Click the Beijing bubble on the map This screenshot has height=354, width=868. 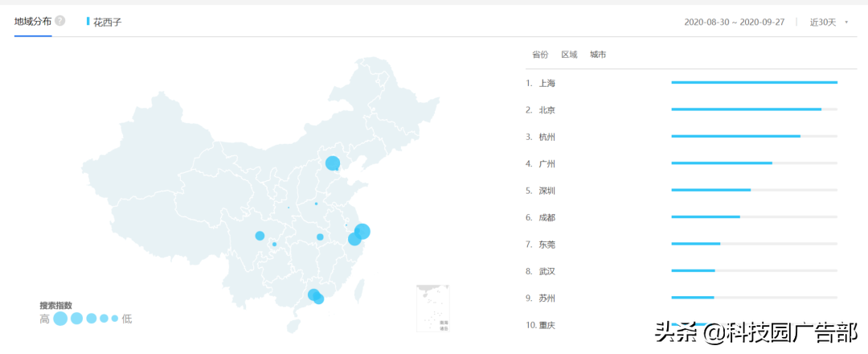pos(333,163)
